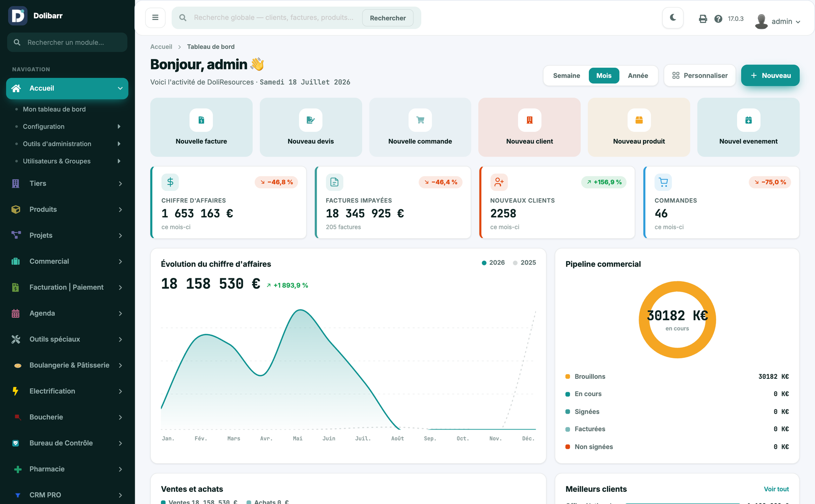Click the Nouveau client building icon
The width and height of the screenshot is (815, 504).
[529, 120]
